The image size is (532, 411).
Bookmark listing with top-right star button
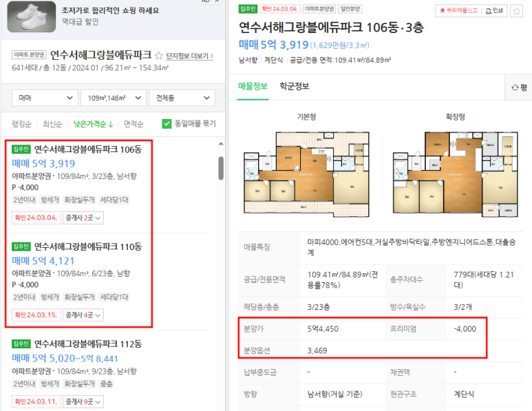(516, 11)
